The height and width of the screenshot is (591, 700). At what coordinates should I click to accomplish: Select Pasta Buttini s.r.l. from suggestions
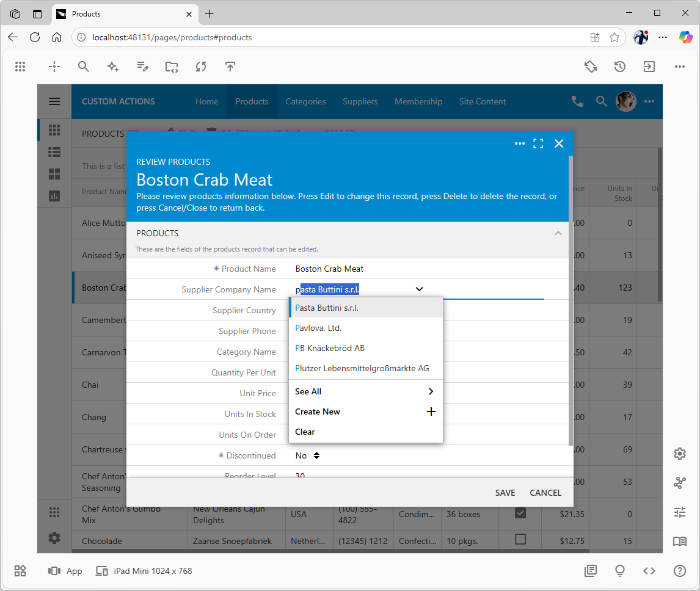pyautogui.click(x=366, y=308)
